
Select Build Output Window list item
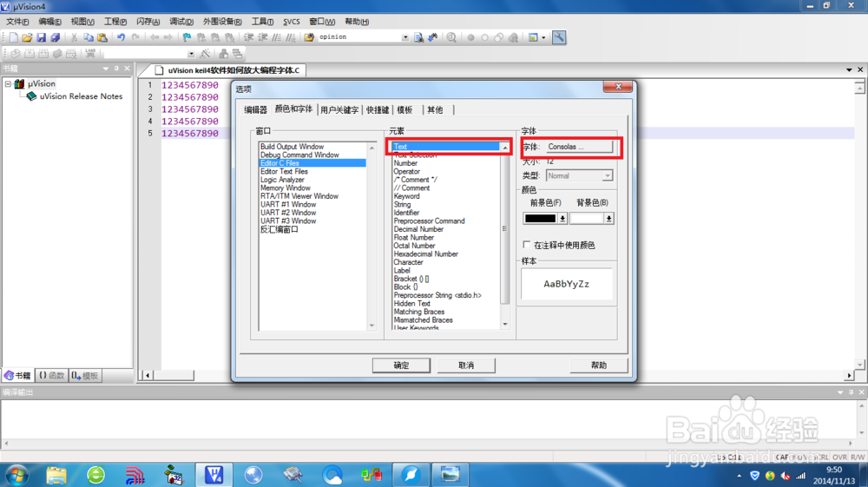292,147
